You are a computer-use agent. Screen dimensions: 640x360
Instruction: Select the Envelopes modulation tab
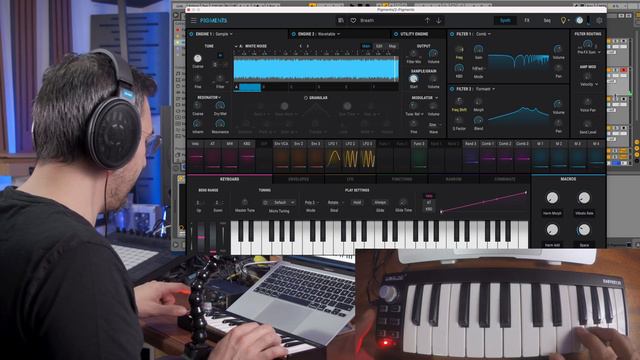[x=298, y=179]
